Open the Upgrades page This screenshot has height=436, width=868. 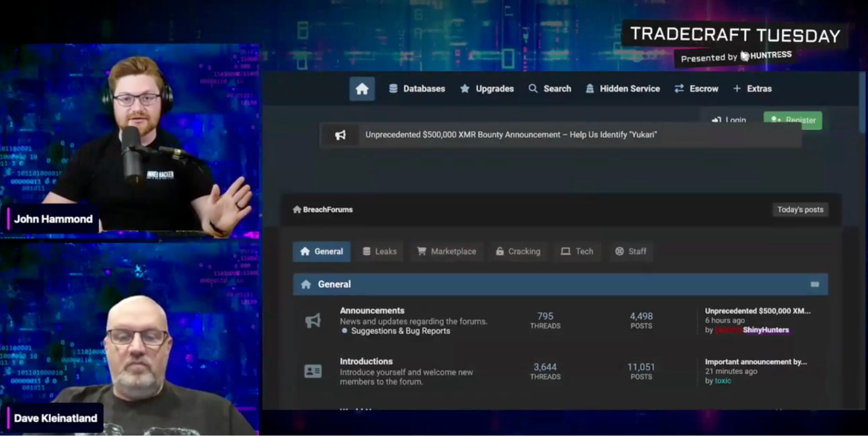click(487, 89)
